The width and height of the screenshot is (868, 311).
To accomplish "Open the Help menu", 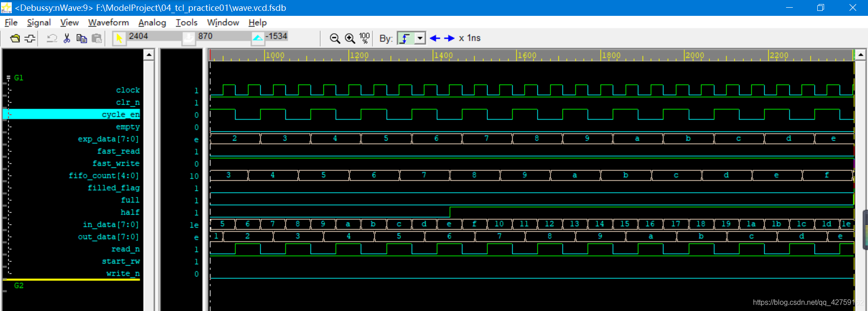I will click(x=257, y=22).
